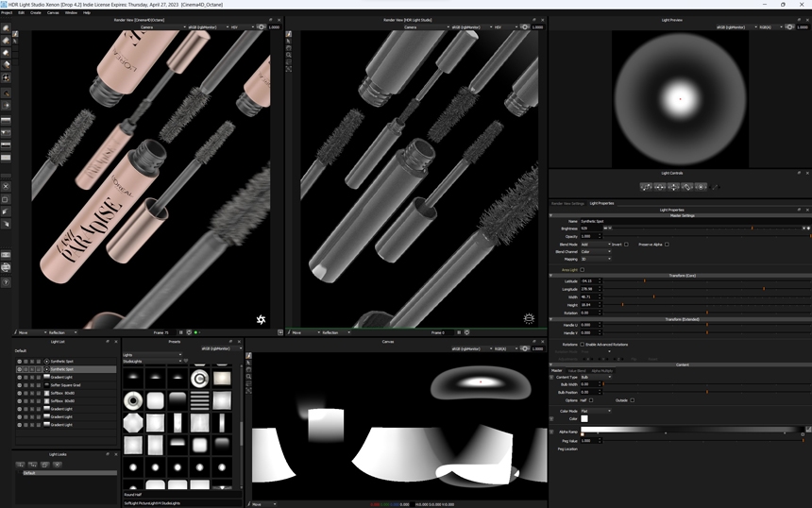Click the third Light Looks toolbar button
The image size is (812, 508).
pos(45,465)
